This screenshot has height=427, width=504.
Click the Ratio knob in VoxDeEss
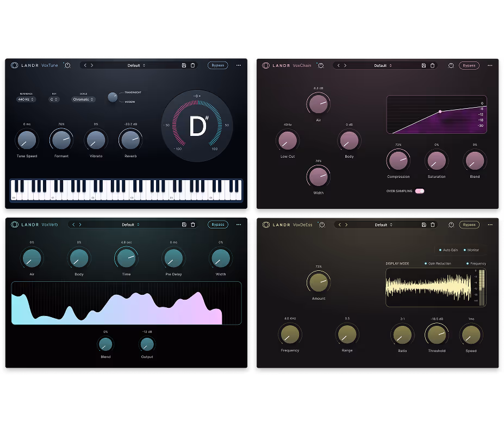[402, 335]
